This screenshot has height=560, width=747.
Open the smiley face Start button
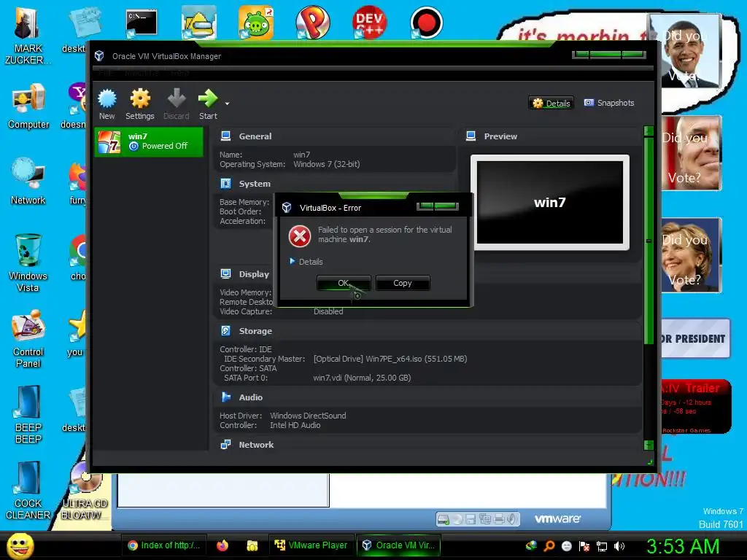click(x=20, y=545)
